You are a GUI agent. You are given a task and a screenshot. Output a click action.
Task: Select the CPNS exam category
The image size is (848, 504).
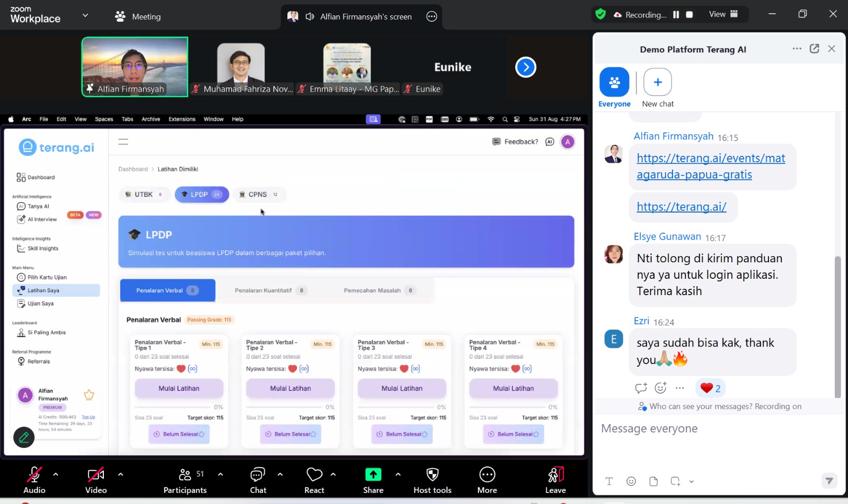[259, 194]
